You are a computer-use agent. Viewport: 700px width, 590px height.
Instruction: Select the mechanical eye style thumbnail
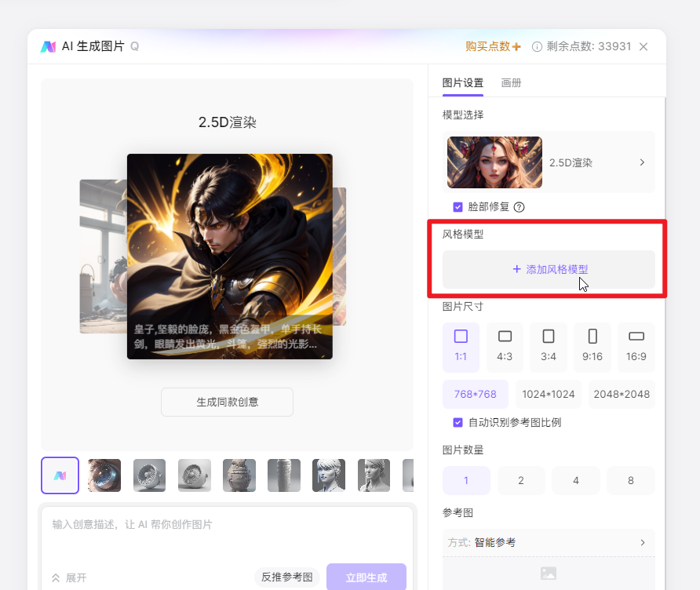click(x=104, y=475)
